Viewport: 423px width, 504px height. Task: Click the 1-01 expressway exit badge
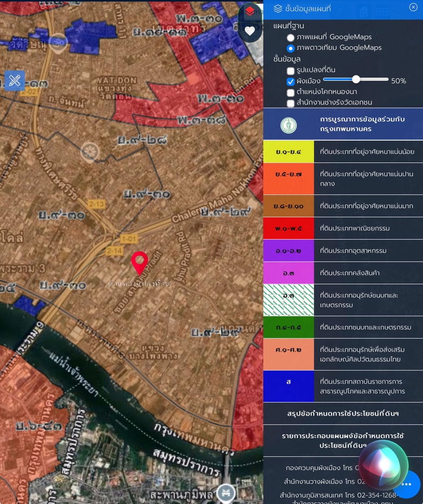[x=129, y=239]
